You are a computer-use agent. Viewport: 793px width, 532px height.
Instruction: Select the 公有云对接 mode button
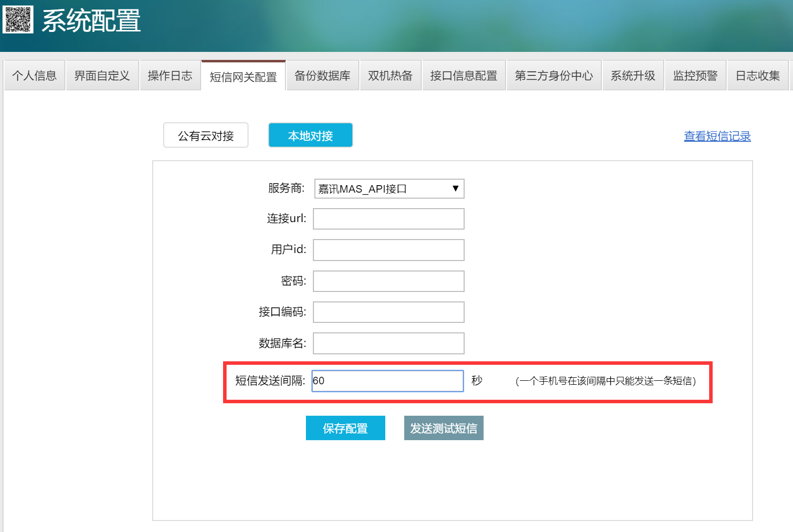[206, 135]
